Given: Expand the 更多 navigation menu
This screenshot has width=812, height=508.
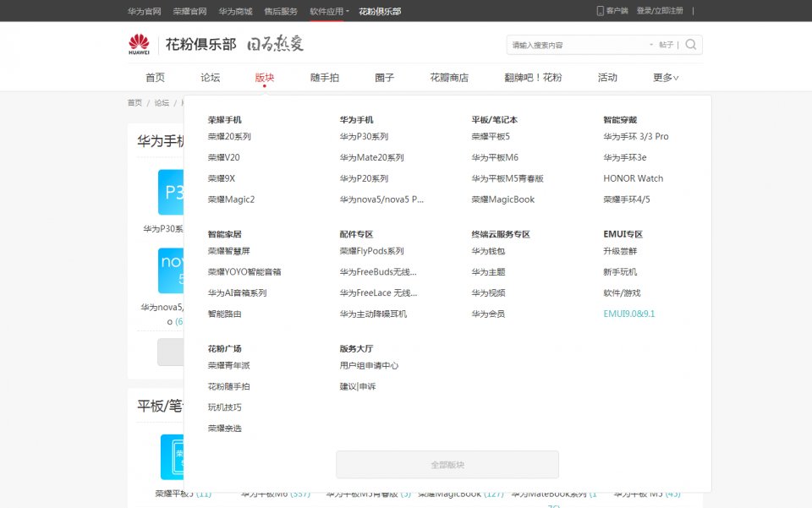Looking at the screenshot, I should coord(666,78).
